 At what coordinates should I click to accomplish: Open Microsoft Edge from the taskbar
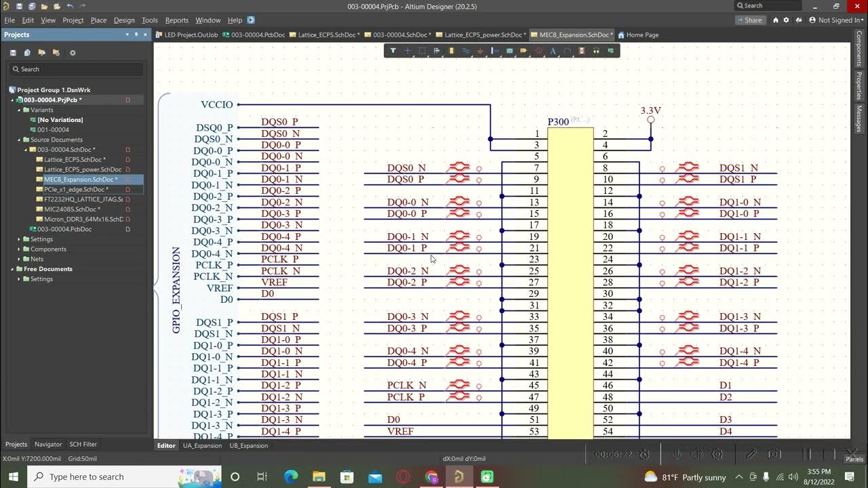(x=291, y=477)
